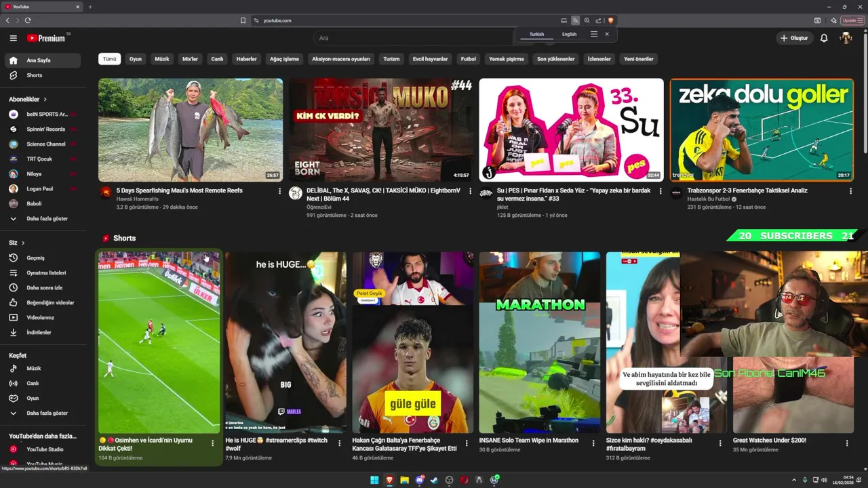Open Logan Paul subscription channel
Screen dimensions: 868x488
point(43,188)
